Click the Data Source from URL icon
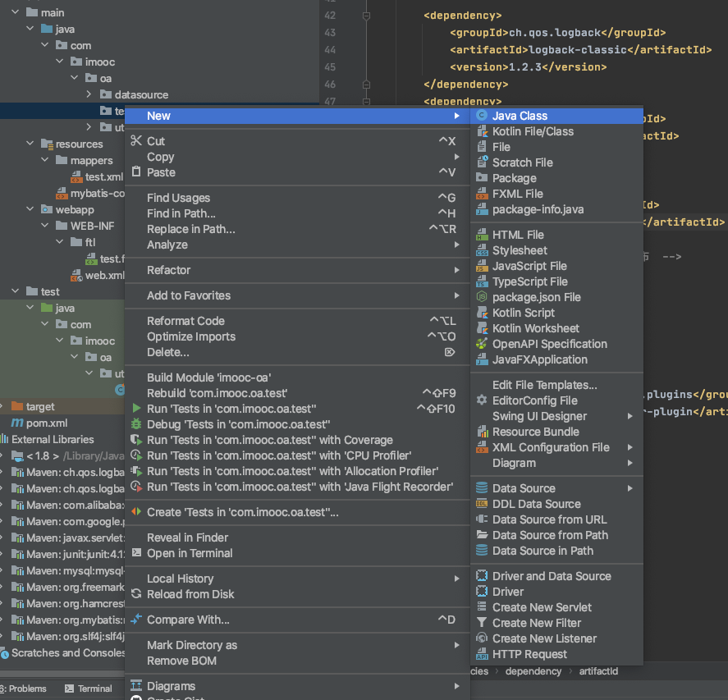 (482, 519)
